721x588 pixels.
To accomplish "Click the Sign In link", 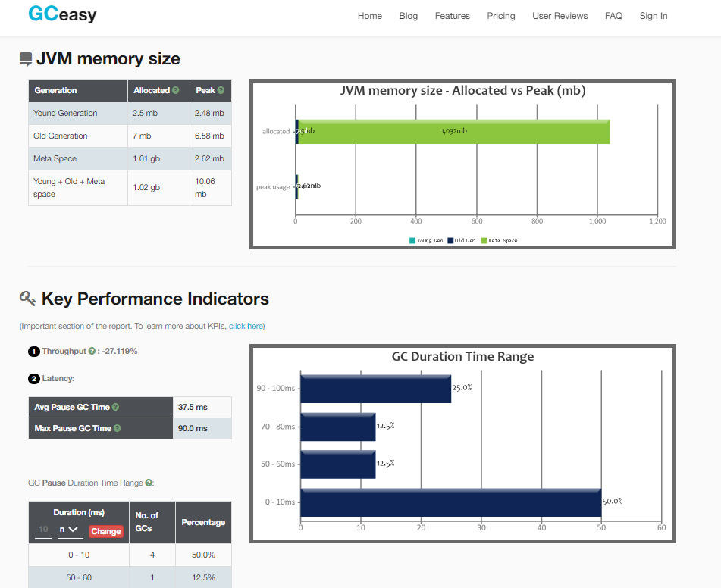I will pyautogui.click(x=654, y=16).
